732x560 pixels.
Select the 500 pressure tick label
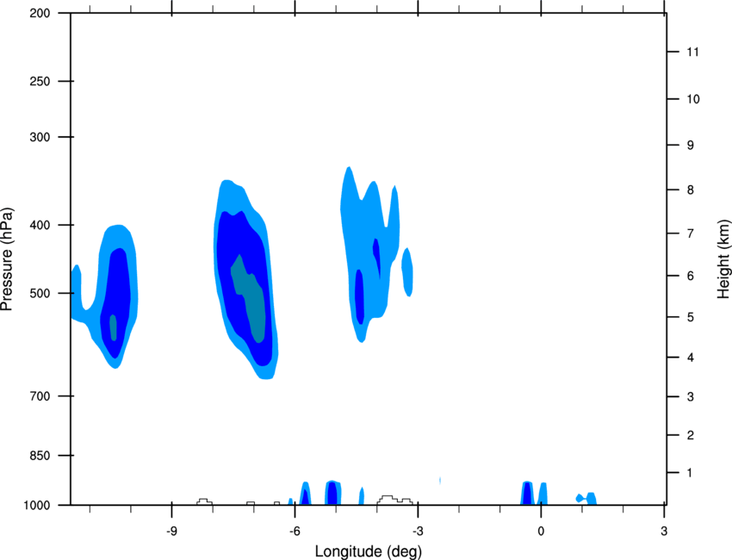click(40, 293)
